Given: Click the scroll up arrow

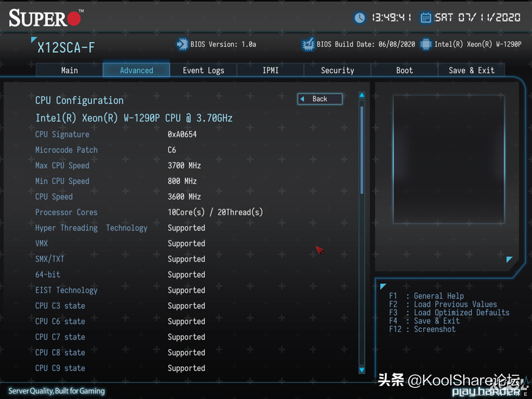Looking at the screenshot, I should [x=362, y=95].
